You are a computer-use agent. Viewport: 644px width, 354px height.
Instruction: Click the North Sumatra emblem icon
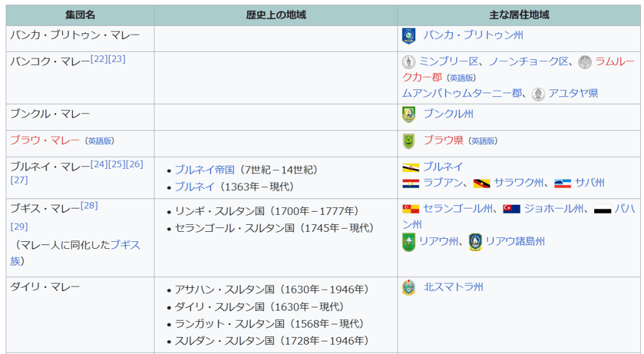[408, 288]
